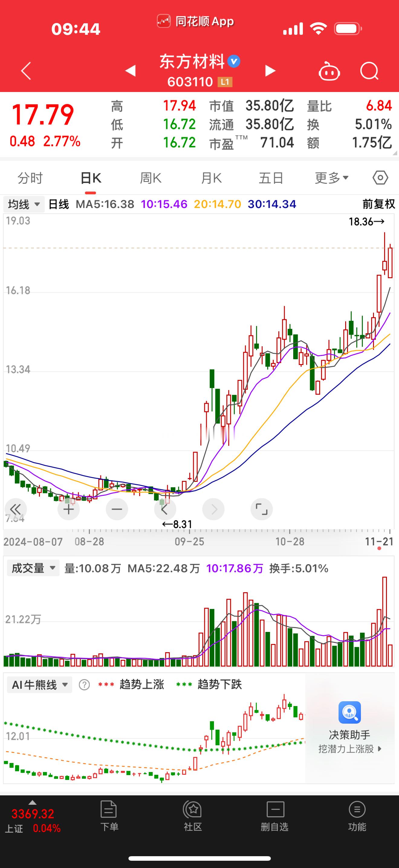Open help question mark for AI牛熊线

click(x=84, y=685)
